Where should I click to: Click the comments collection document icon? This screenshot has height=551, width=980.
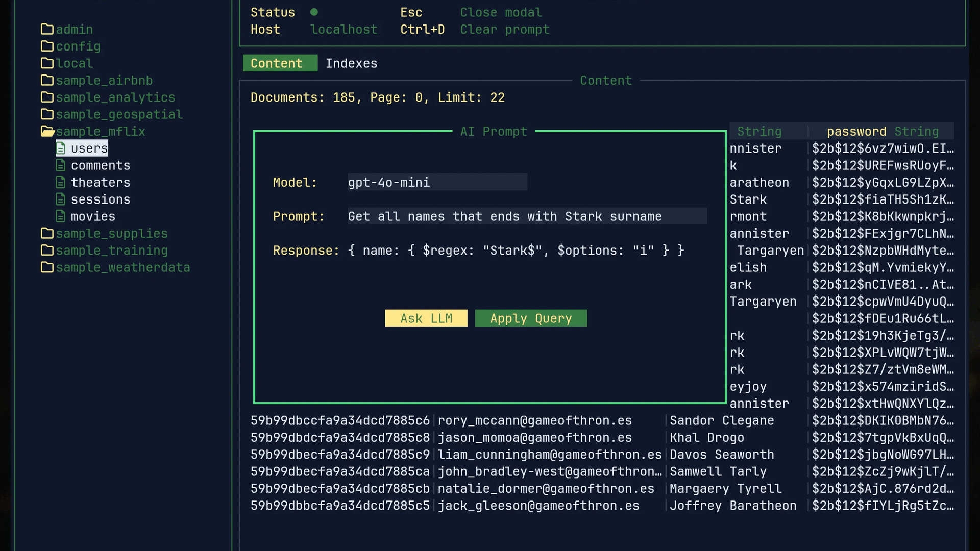pos(61,165)
